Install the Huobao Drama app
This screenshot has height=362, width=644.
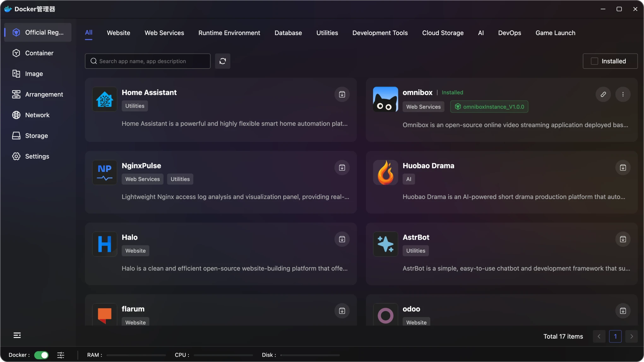point(623,168)
